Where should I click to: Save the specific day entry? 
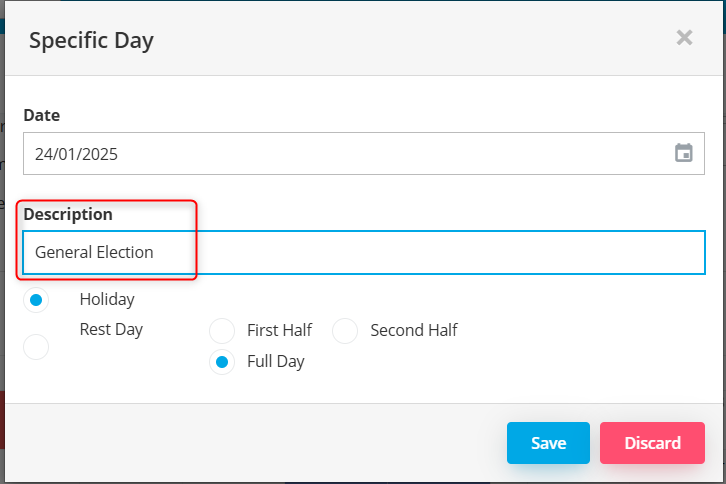548,443
